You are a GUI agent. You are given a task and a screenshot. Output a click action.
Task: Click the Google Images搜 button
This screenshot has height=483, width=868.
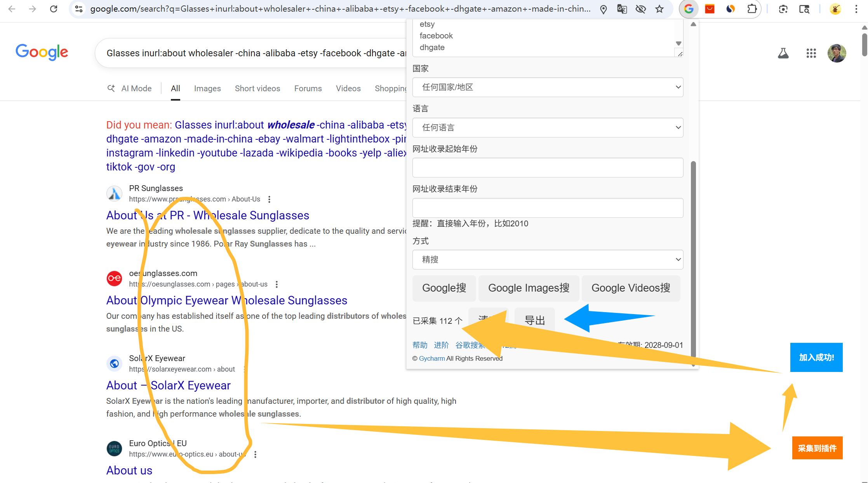tap(529, 288)
